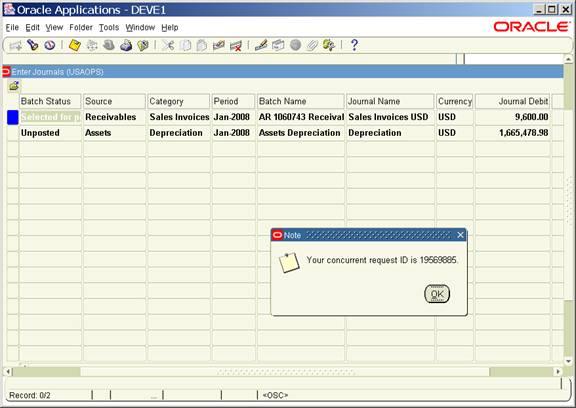Viewport: 576px width, 408px height.
Task: Click the 1,665,478.98 journal debit cell
Action: coord(512,133)
